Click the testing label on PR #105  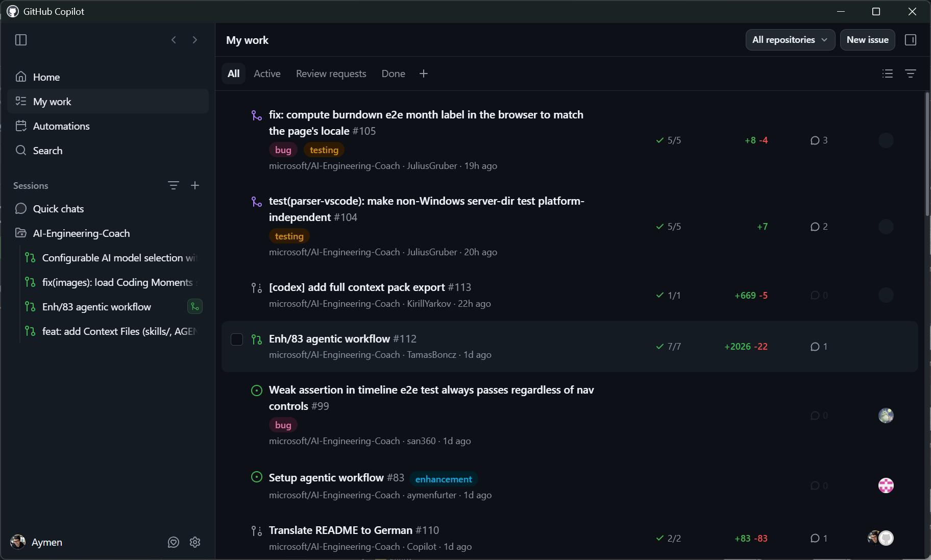(324, 150)
